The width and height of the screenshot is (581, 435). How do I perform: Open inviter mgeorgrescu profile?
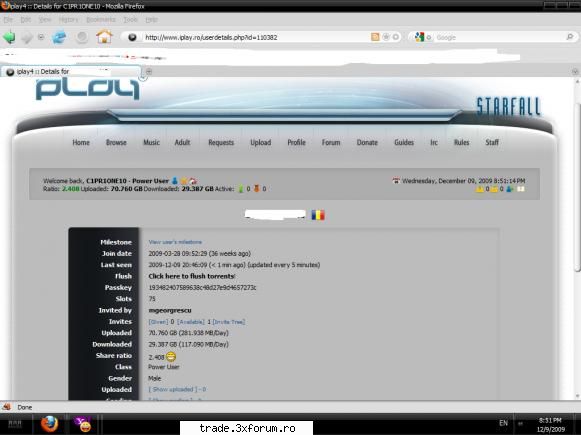170,310
